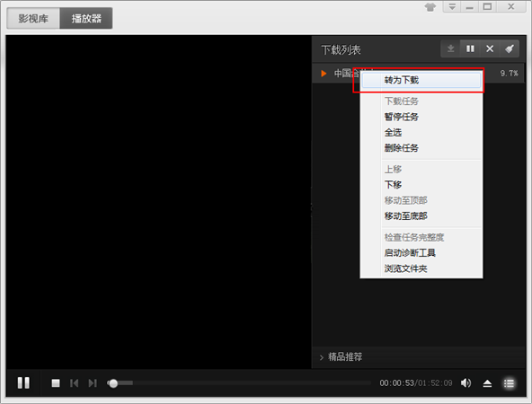
Task: Choose 启动诊断工具 from context menu
Action: tap(421, 253)
